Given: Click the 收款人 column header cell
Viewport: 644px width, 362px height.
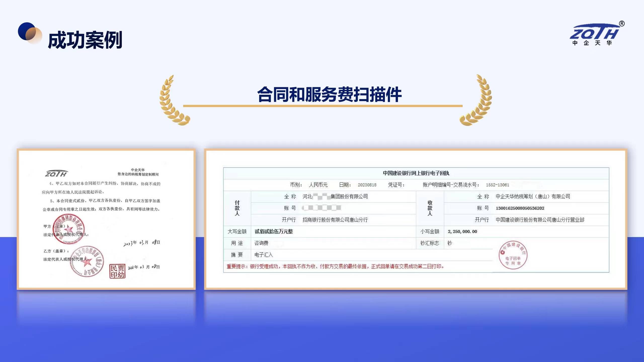Looking at the screenshot, I should pos(430,208).
